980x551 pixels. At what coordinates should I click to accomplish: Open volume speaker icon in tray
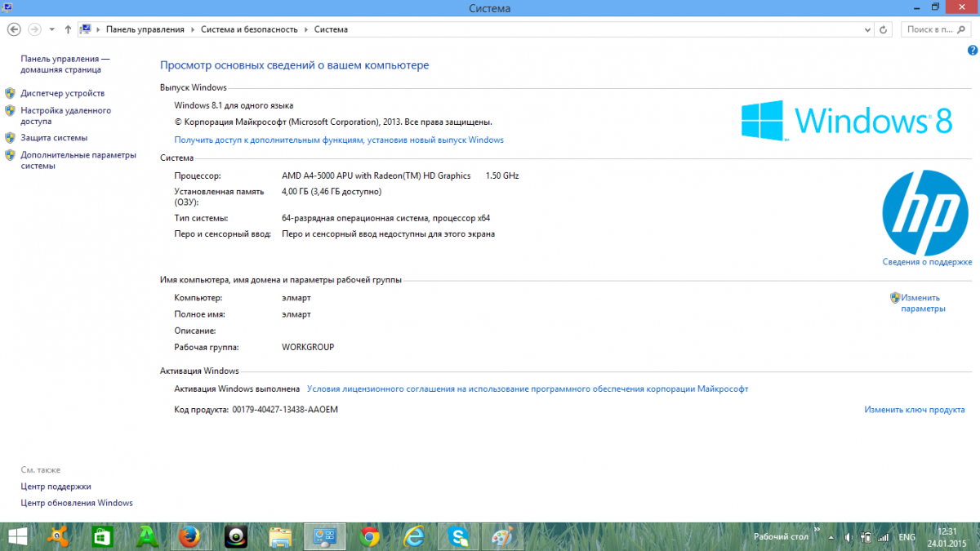(849, 537)
